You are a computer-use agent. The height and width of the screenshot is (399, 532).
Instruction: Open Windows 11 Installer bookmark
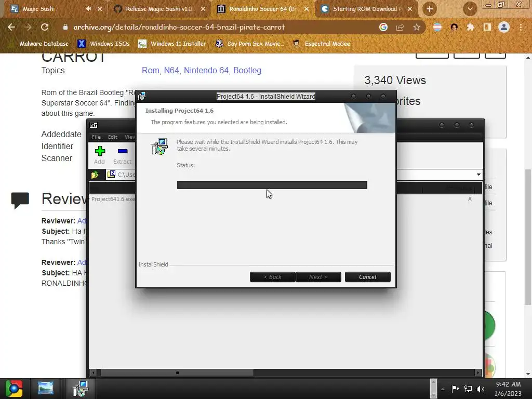click(172, 44)
